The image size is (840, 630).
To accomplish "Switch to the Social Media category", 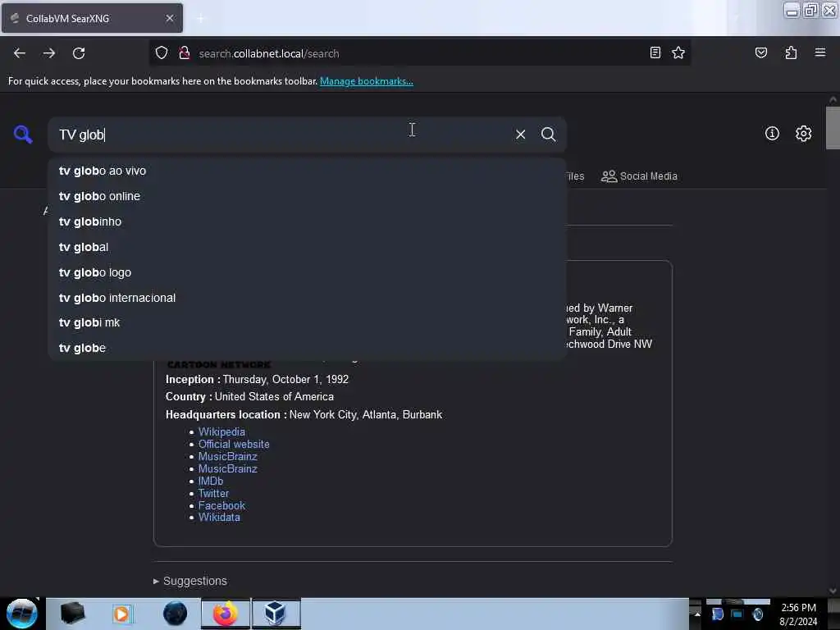I will [x=639, y=176].
